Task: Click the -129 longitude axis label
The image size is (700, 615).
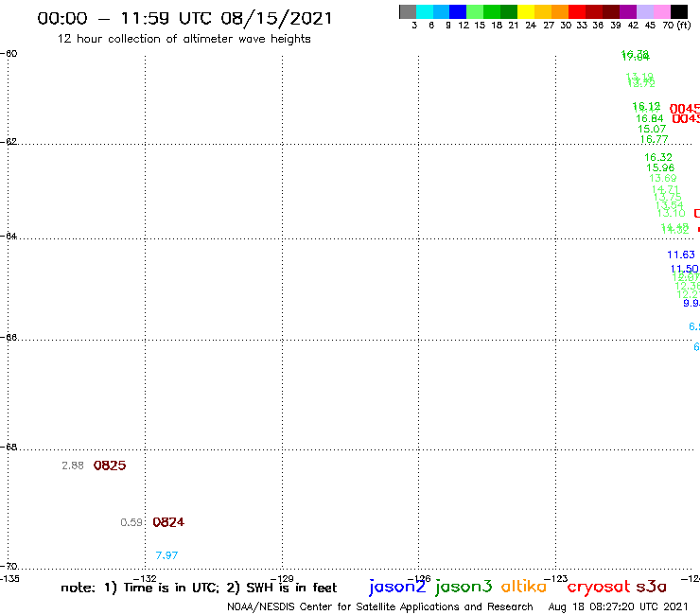Action: click(x=282, y=579)
